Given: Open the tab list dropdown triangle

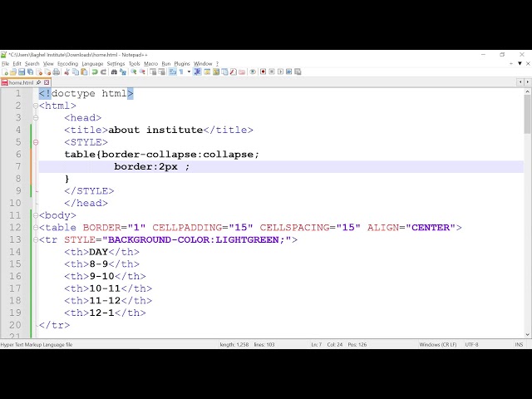Looking at the screenshot, I should tap(520, 63).
